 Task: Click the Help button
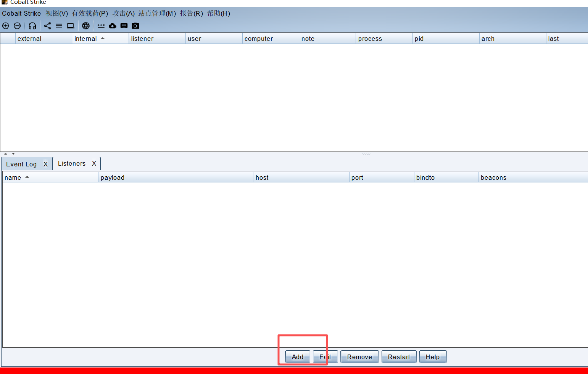433,357
